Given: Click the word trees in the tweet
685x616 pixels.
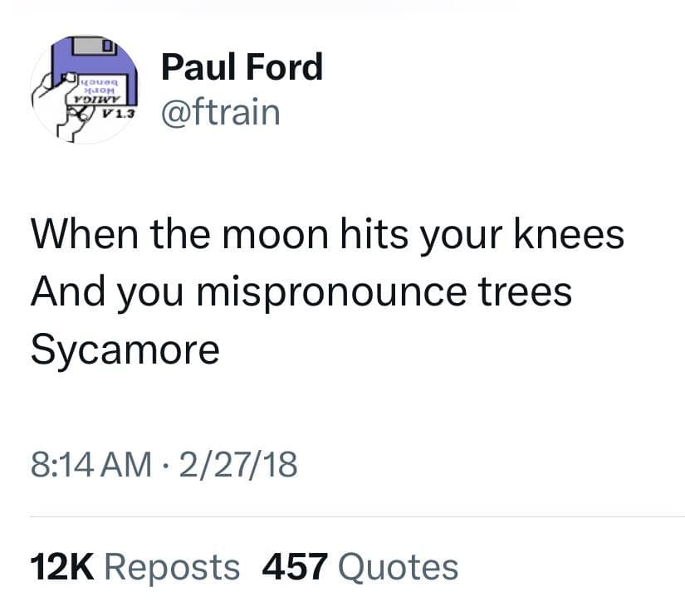Looking at the screenshot, I should 525,292.
